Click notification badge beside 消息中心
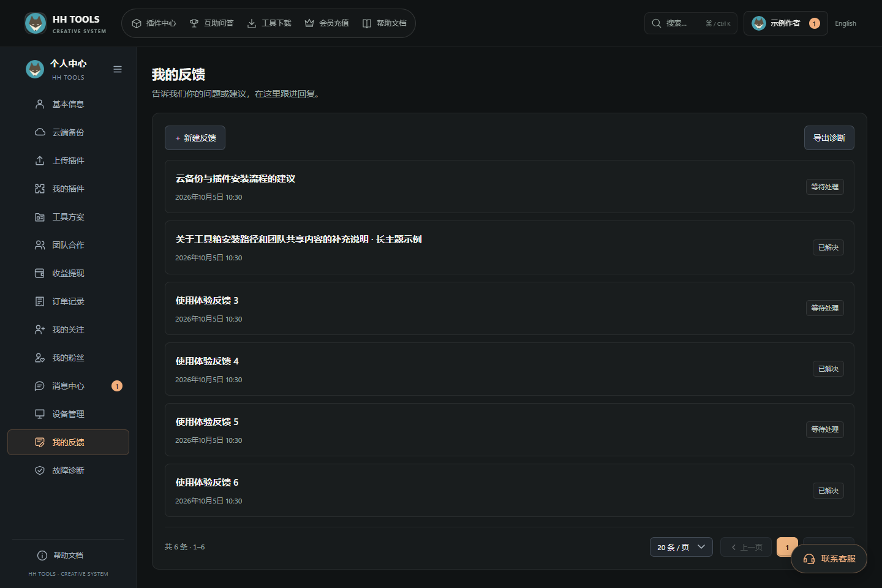This screenshot has width=882, height=588. point(117,386)
